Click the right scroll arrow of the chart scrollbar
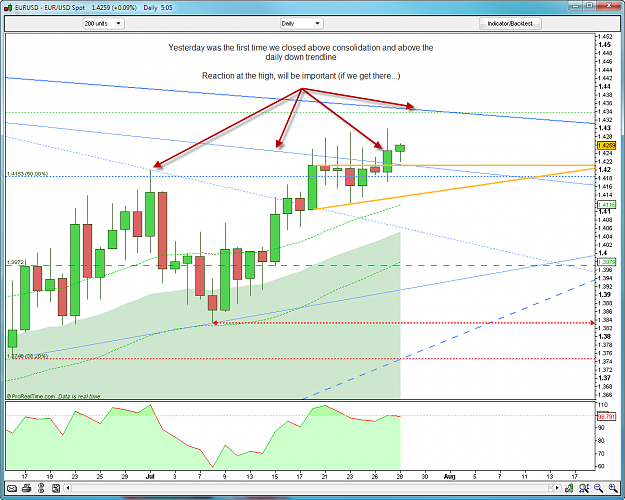 [x=557, y=488]
